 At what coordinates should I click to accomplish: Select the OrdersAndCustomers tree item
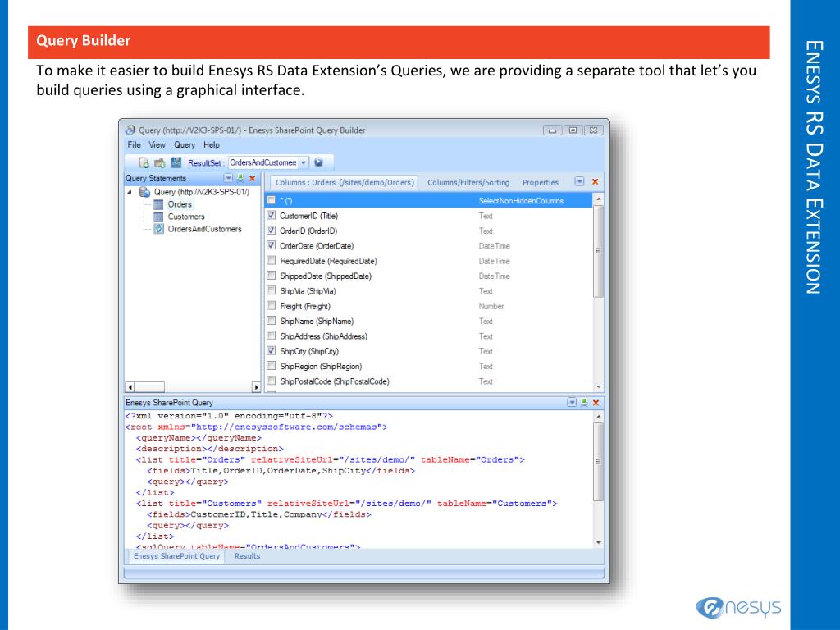point(204,230)
